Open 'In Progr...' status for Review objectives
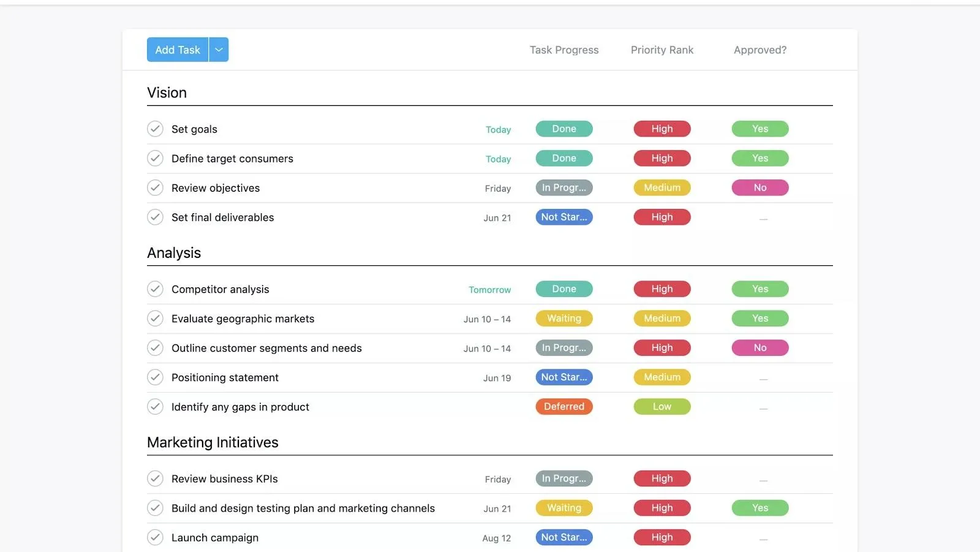980x552 pixels. [564, 187]
